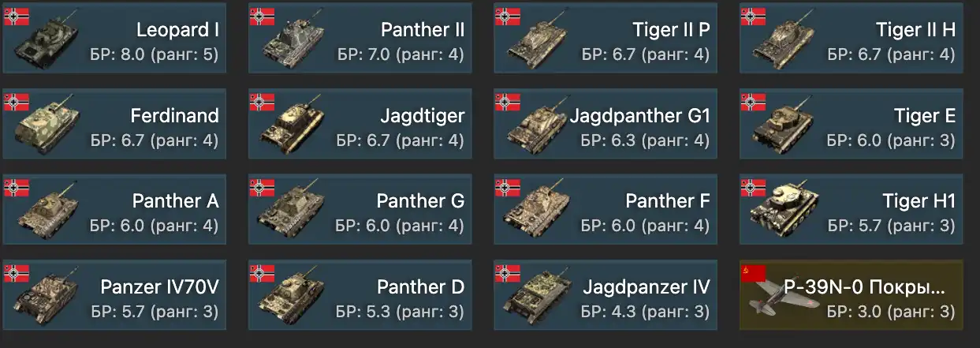Viewport: 980px width, 348px height.
Task: Click the German flag on Tiger II P card
Action: [508, 17]
